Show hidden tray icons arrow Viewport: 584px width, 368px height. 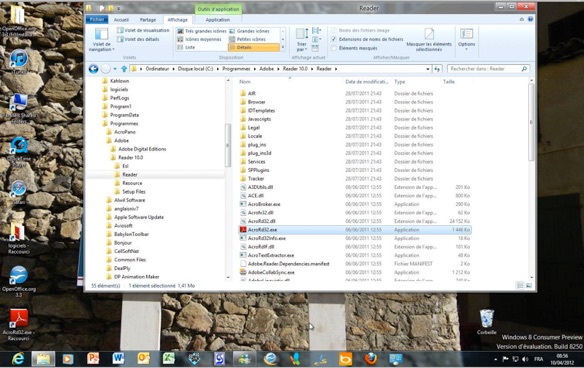point(495,359)
